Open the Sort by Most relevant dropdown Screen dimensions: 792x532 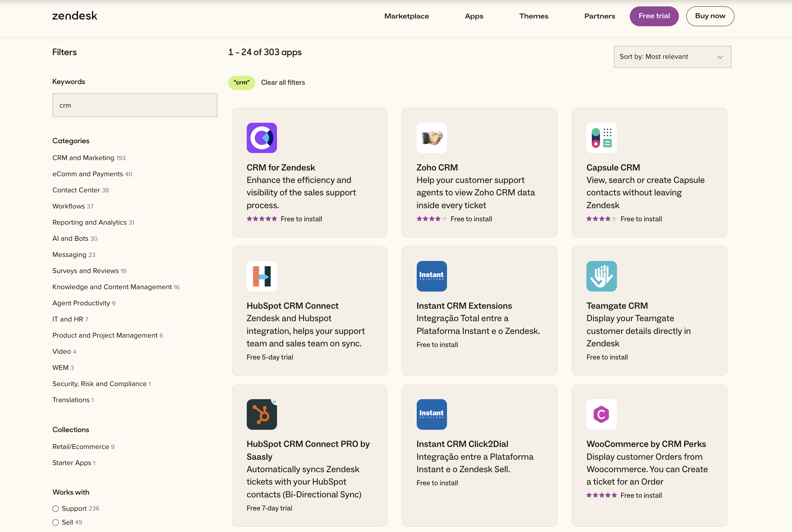click(x=673, y=56)
